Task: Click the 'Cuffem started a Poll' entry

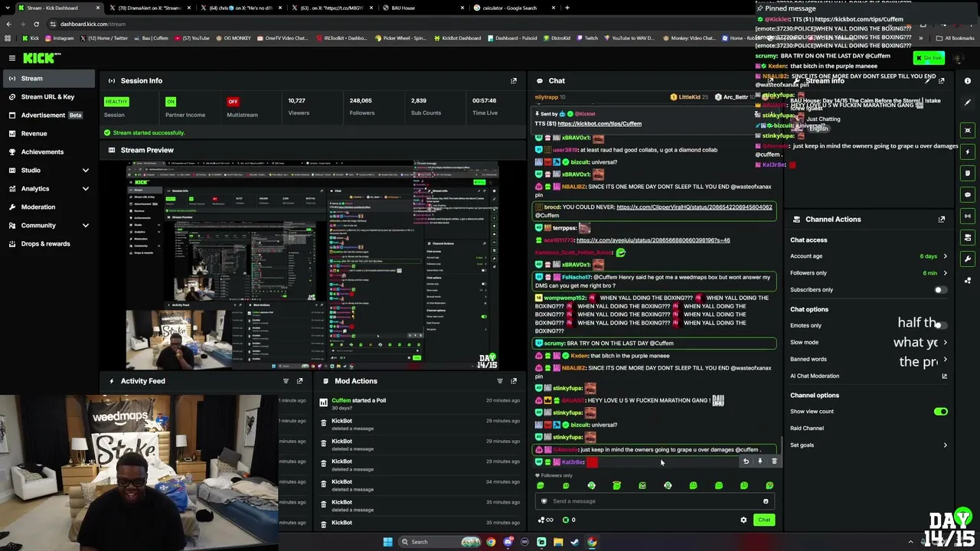Action: click(419, 403)
